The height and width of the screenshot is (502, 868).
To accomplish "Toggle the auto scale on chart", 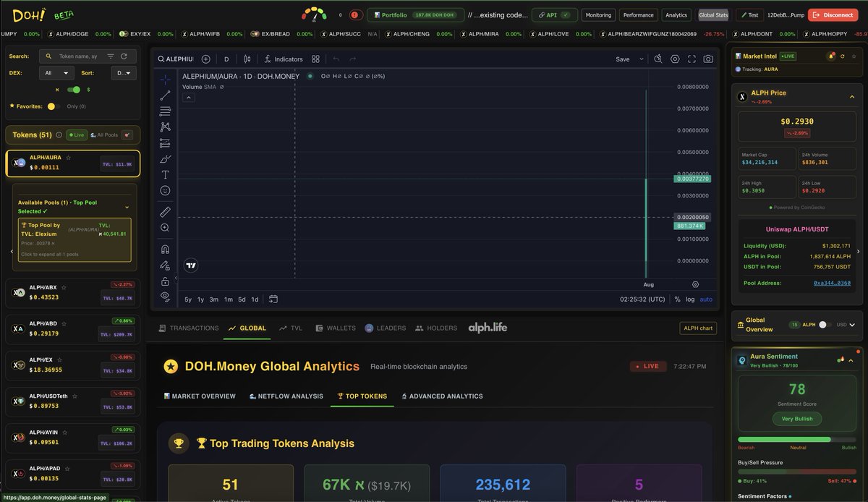I will tap(706, 299).
